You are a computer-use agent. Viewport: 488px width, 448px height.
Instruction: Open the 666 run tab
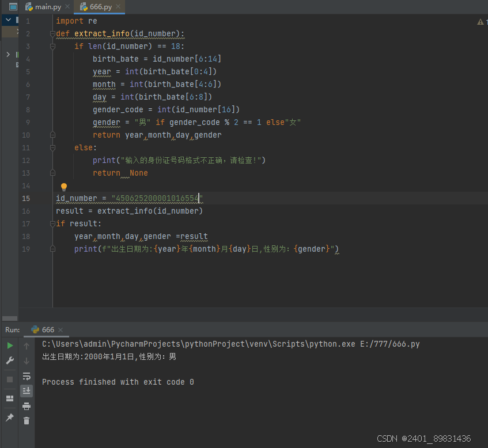[43, 330]
